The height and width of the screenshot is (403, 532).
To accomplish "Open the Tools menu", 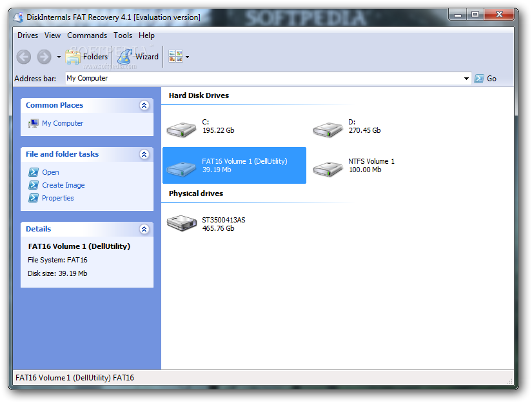I will [x=123, y=35].
